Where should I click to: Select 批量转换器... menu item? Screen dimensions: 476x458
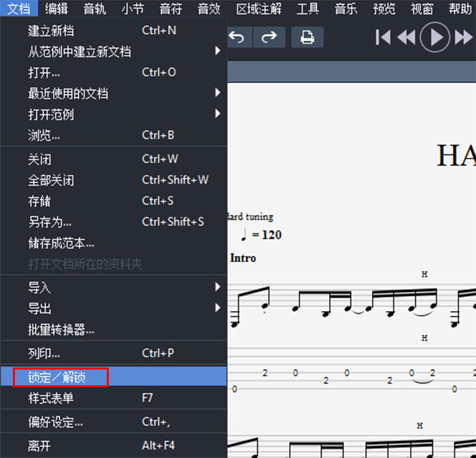click(x=61, y=330)
